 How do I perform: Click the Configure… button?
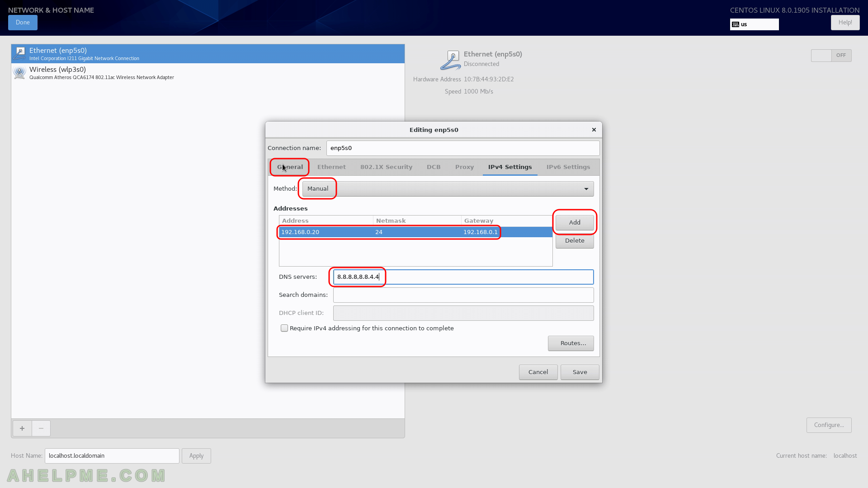(x=829, y=425)
